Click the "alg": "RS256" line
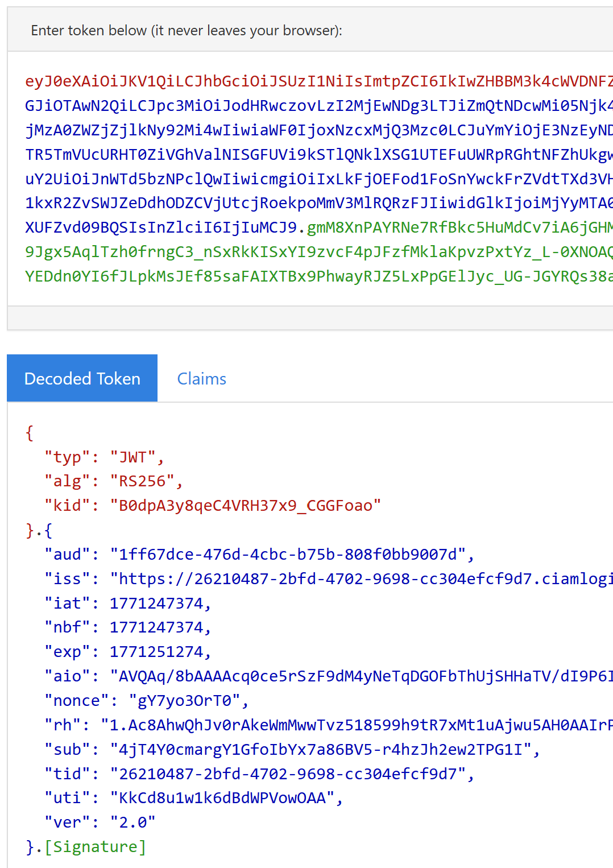Viewport: 613px width, 868px height. (114, 482)
